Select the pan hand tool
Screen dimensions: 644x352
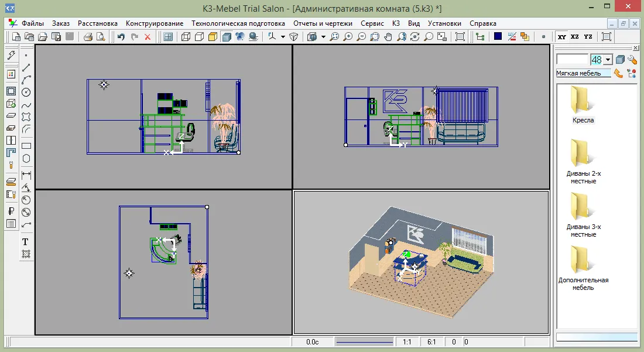point(388,37)
